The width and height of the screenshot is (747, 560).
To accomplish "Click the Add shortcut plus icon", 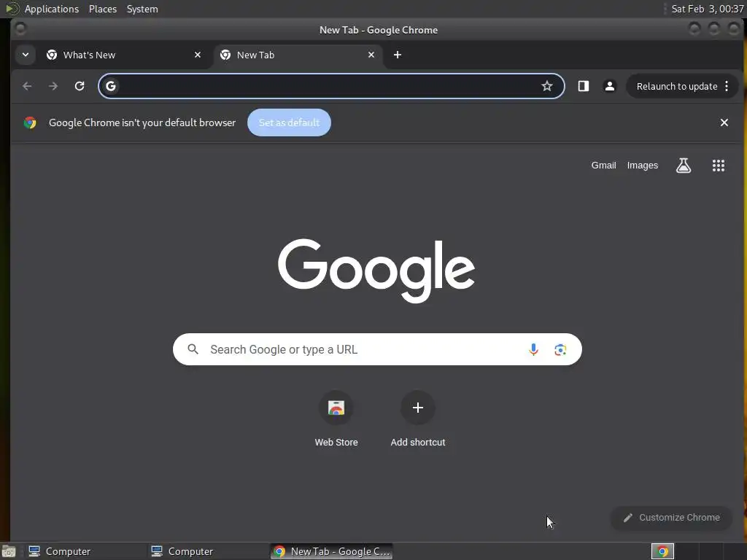I will click(x=418, y=408).
